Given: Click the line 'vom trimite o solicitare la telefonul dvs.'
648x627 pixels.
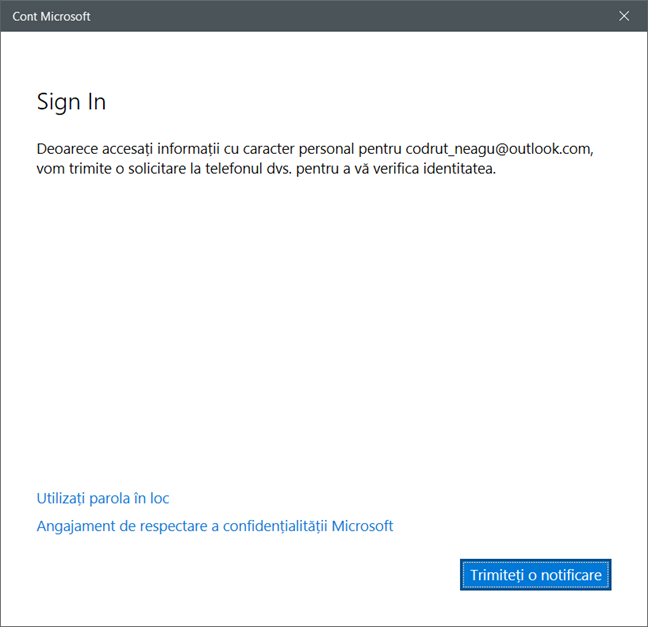Looking at the screenshot, I should [165, 169].
